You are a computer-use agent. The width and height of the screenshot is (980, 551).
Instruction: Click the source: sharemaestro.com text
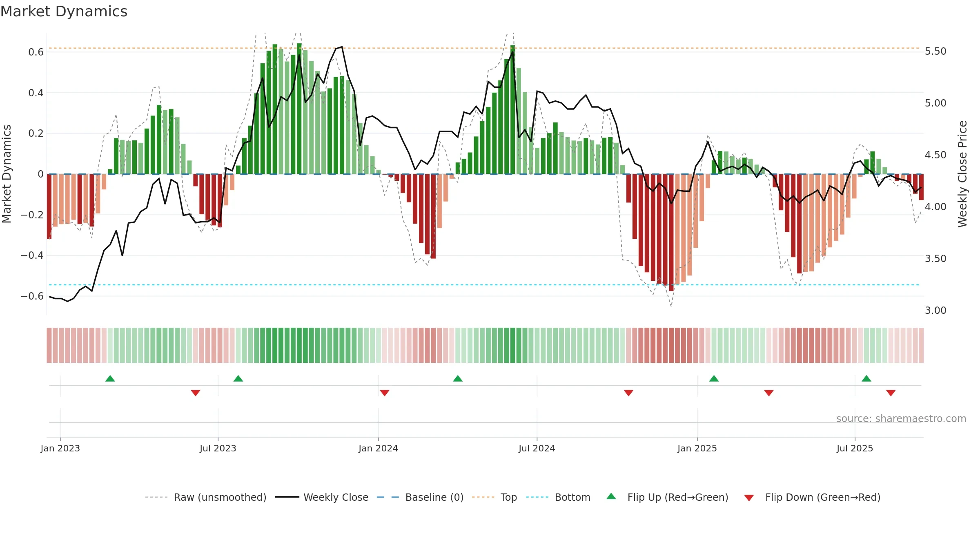pos(901,419)
